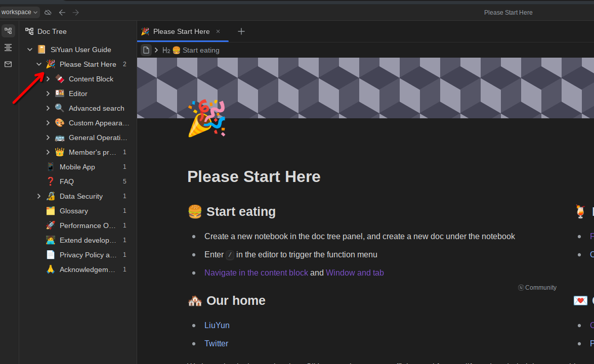Click the Content Block chocolate icon

[60, 79]
